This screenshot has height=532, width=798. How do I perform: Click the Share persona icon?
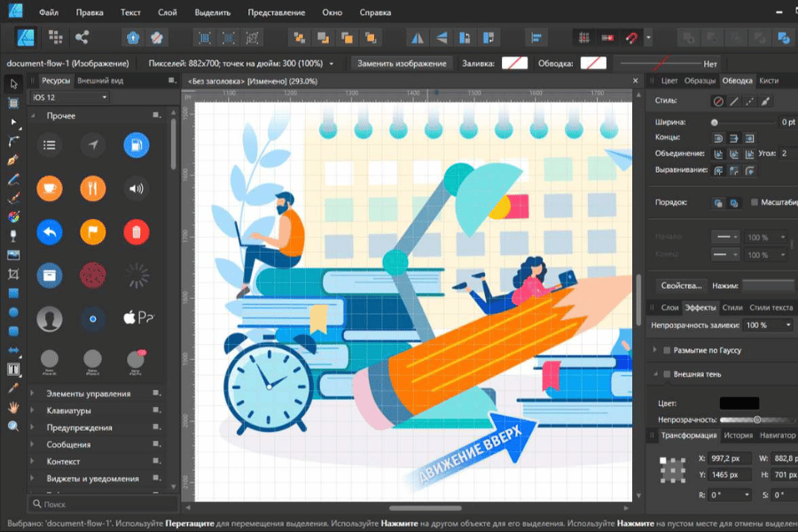[82, 37]
